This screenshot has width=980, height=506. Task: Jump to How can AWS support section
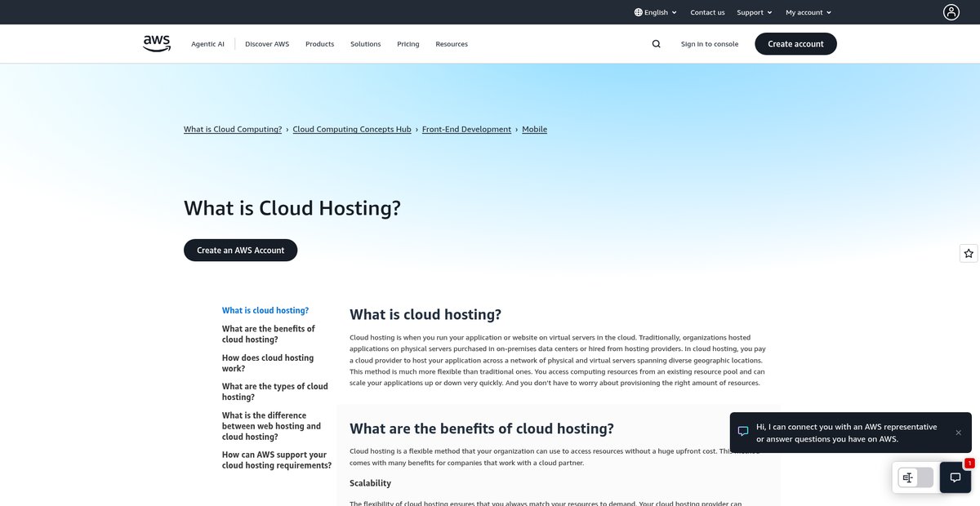click(x=277, y=460)
